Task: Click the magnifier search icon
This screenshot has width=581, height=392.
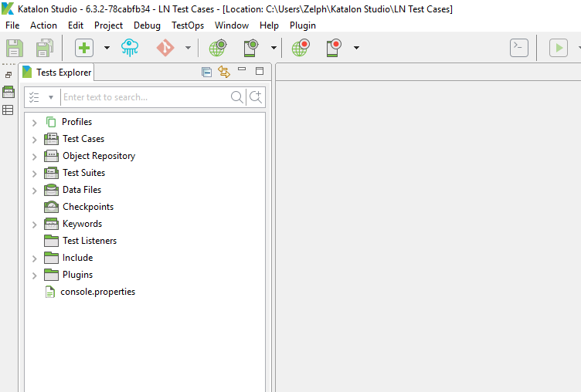Action: [x=236, y=97]
